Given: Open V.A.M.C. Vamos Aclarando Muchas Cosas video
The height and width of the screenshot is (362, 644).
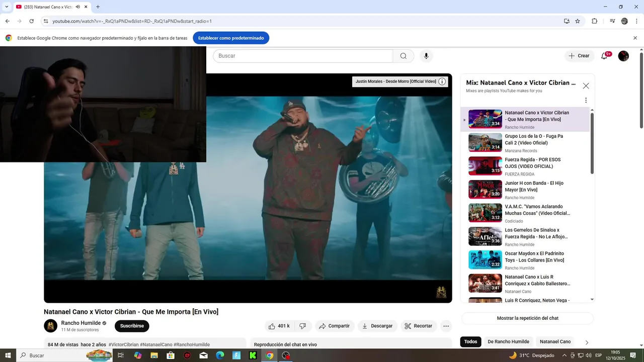Looking at the screenshot, I should tap(525, 213).
